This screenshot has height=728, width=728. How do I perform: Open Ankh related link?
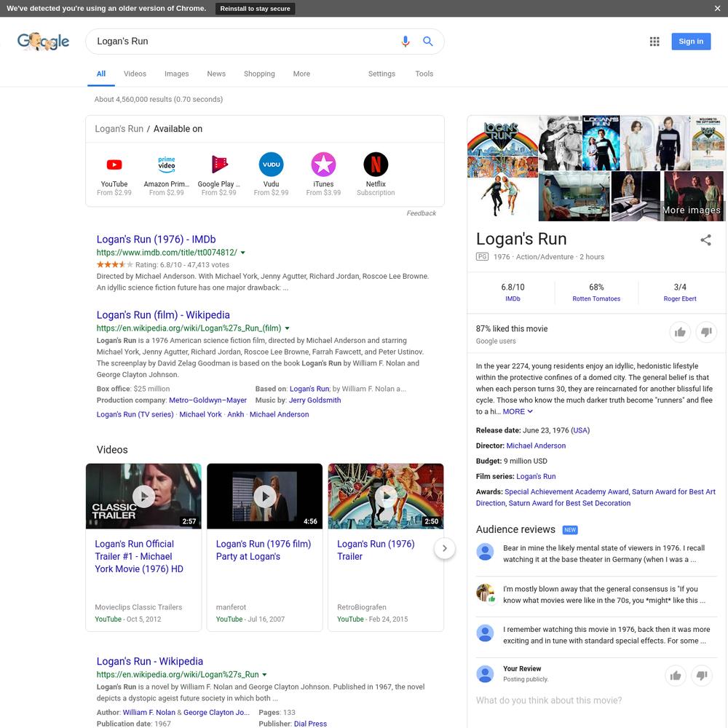[235, 415]
